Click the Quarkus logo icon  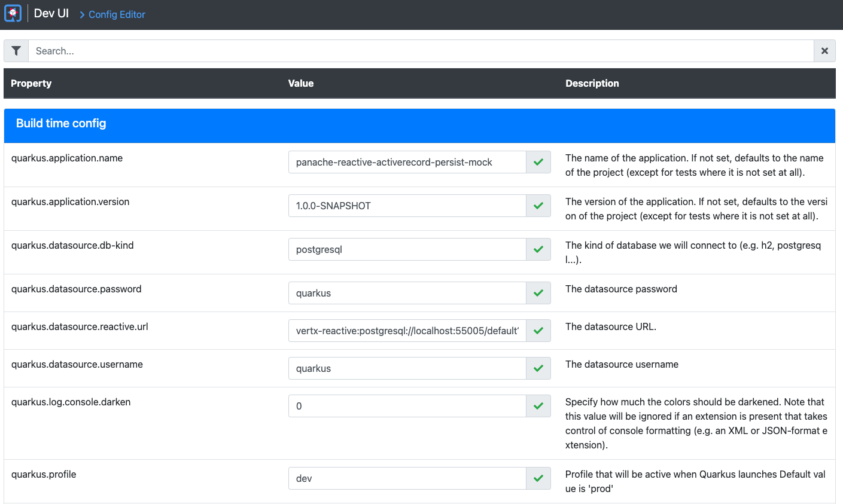[x=13, y=14]
